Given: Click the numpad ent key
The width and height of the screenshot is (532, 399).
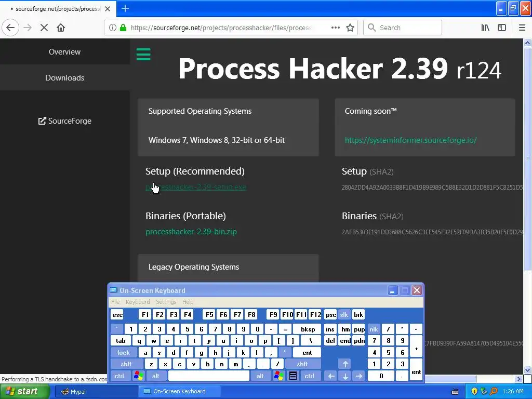Looking at the screenshot, I should 416,370.
